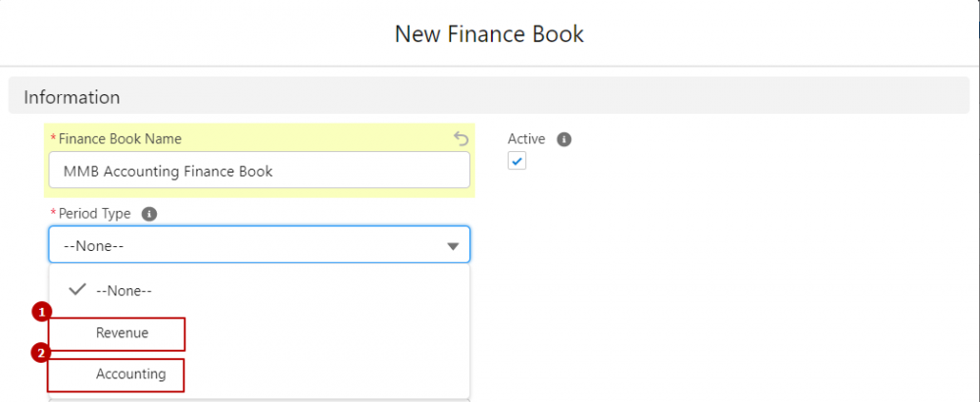Click the Period Type combobox showing --None--
Viewport: 980px width, 402px height.
260,244
